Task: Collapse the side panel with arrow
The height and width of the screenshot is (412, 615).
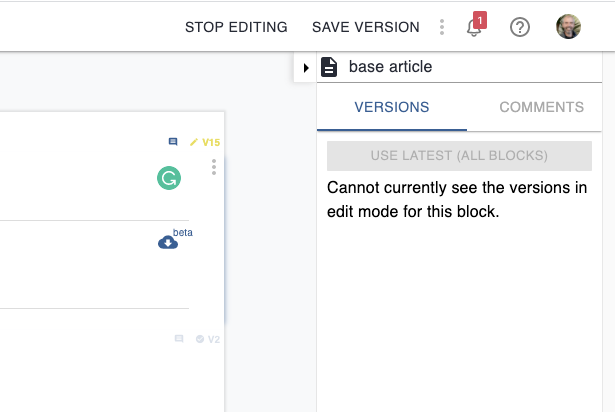Action: pos(306,68)
